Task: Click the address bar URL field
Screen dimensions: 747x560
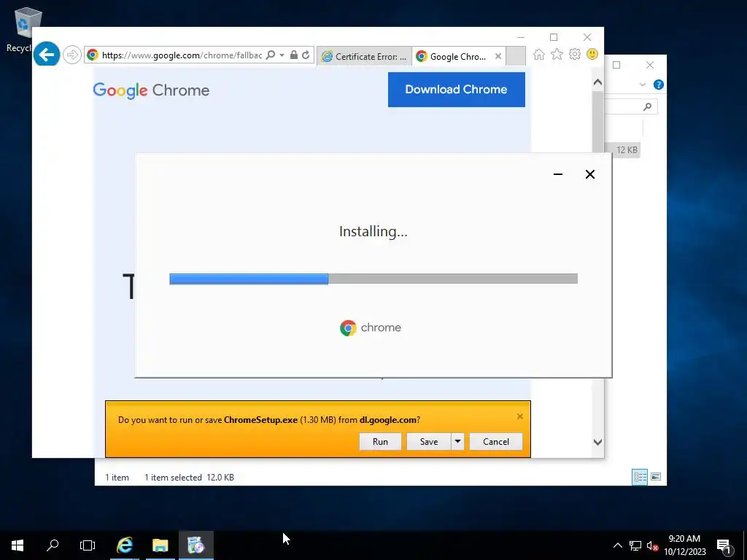Action: click(182, 55)
